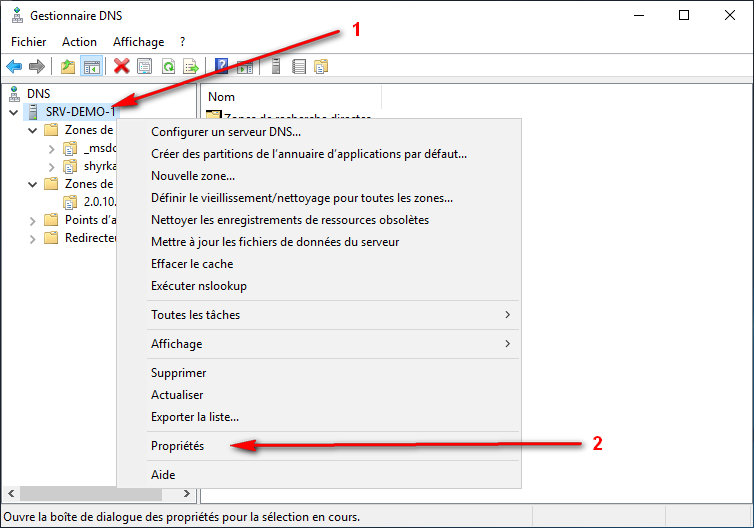Click Effacer le cache menu entry
754x528 pixels.
pyautogui.click(x=192, y=264)
